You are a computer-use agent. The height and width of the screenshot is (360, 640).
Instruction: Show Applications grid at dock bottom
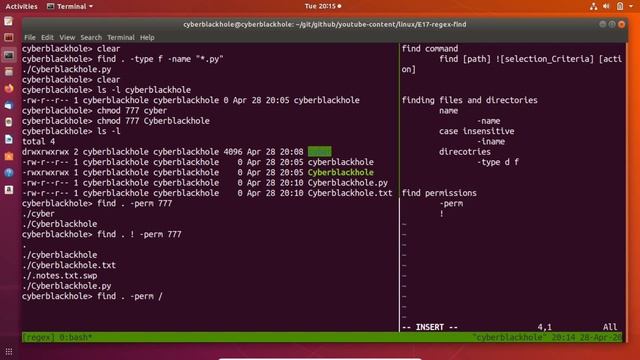coord(9,351)
